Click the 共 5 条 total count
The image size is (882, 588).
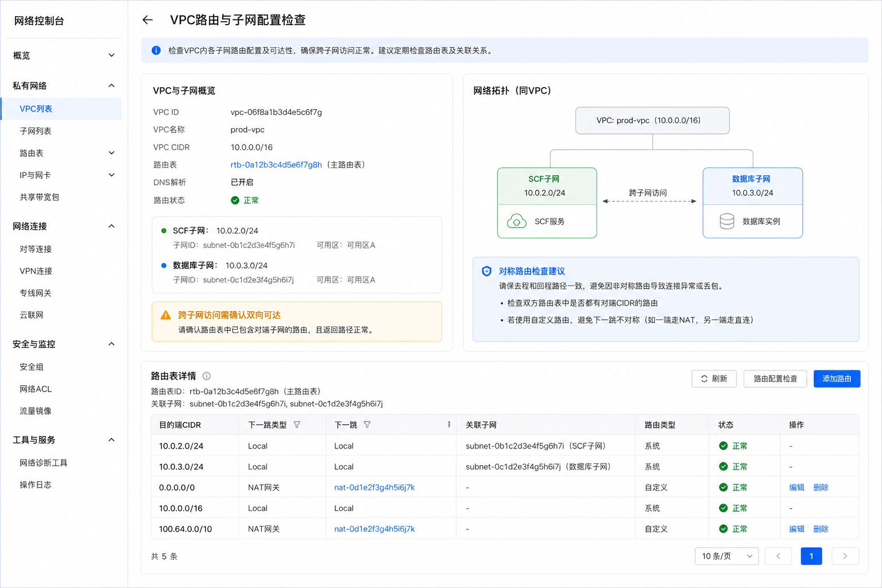coord(164,556)
